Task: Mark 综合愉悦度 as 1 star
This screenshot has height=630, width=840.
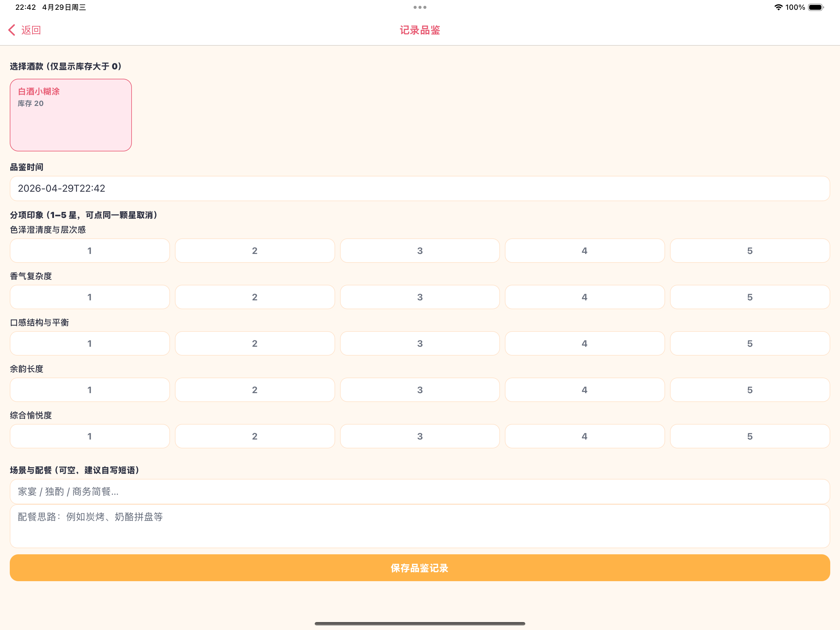Action: tap(90, 436)
